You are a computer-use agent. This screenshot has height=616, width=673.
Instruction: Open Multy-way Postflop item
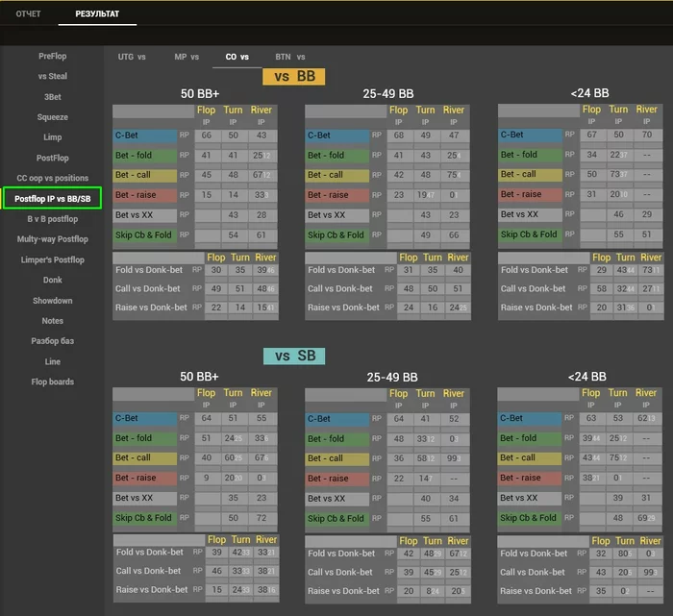(52, 239)
